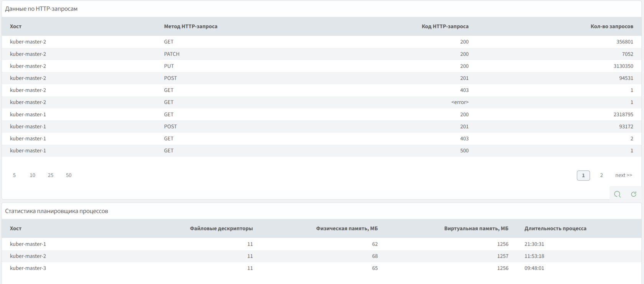Show 10 rows per page
Screen dimensions: 644x284
[33, 175]
